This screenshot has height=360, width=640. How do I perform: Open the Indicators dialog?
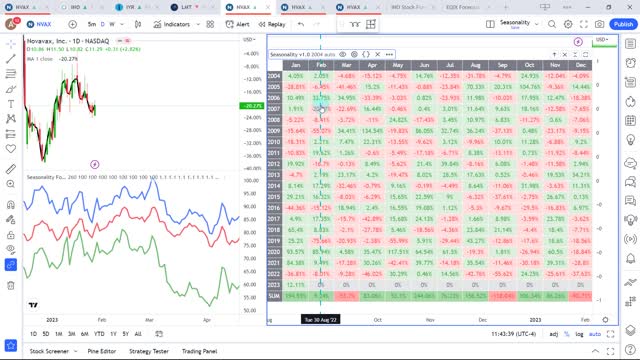point(172,24)
